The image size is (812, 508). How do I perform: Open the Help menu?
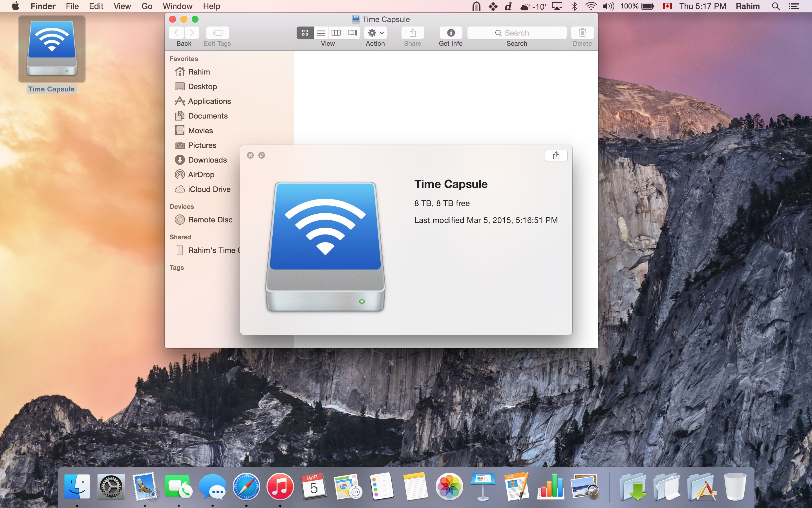coord(211,6)
